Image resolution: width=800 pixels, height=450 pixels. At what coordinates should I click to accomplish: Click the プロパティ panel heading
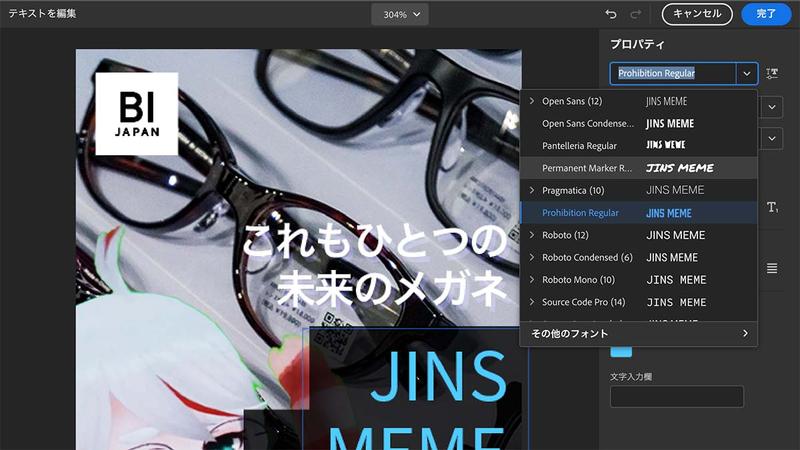click(x=637, y=44)
